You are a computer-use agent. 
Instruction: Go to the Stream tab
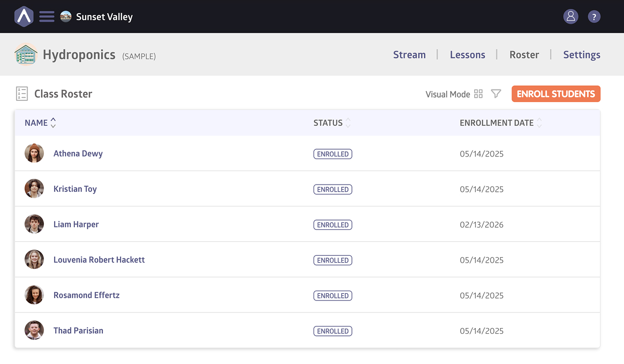pyautogui.click(x=409, y=55)
